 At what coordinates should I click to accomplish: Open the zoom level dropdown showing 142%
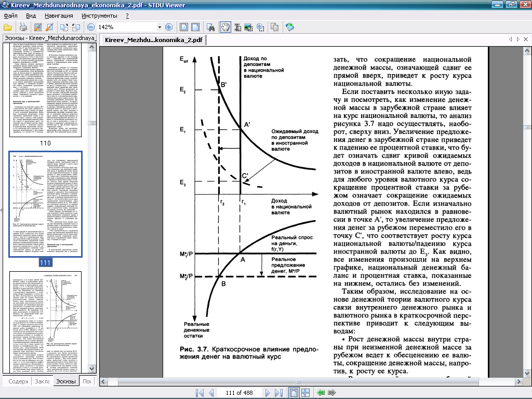click(159, 27)
